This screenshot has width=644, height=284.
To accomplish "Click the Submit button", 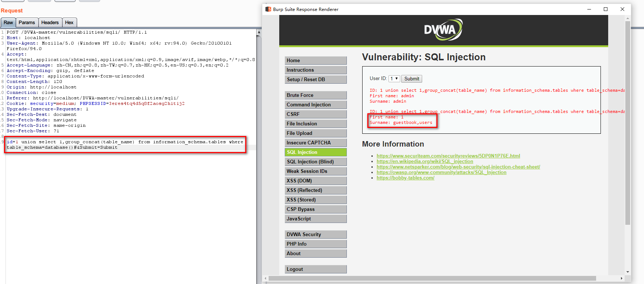I will click(x=412, y=79).
